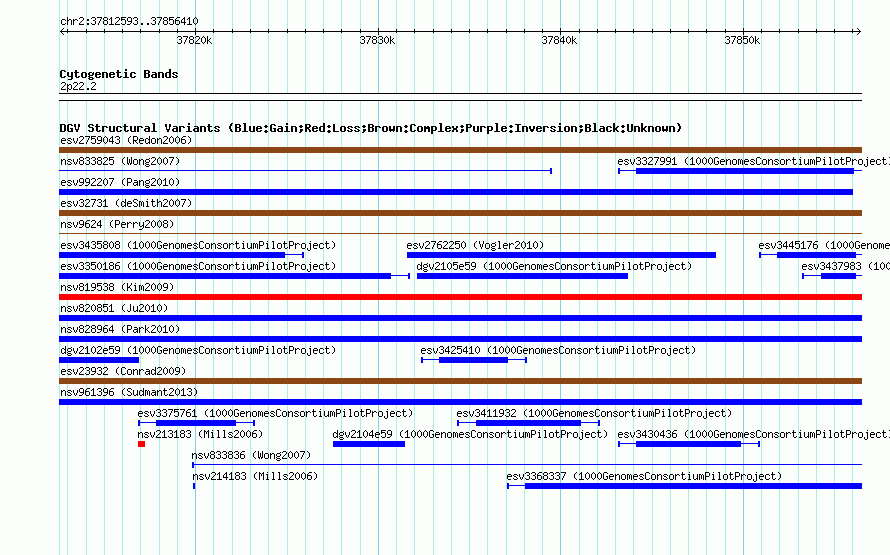Click the 37840k ruler tick label
The height and width of the screenshot is (555, 890).
pyautogui.click(x=559, y=40)
